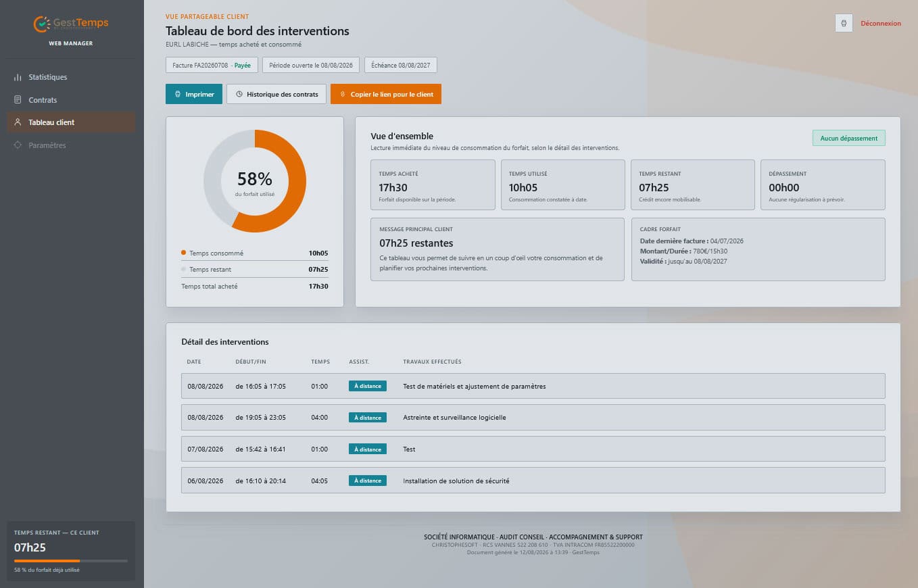
Task: Click À distance badge on the 06/08/2026 row
Action: tap(368, 481)
